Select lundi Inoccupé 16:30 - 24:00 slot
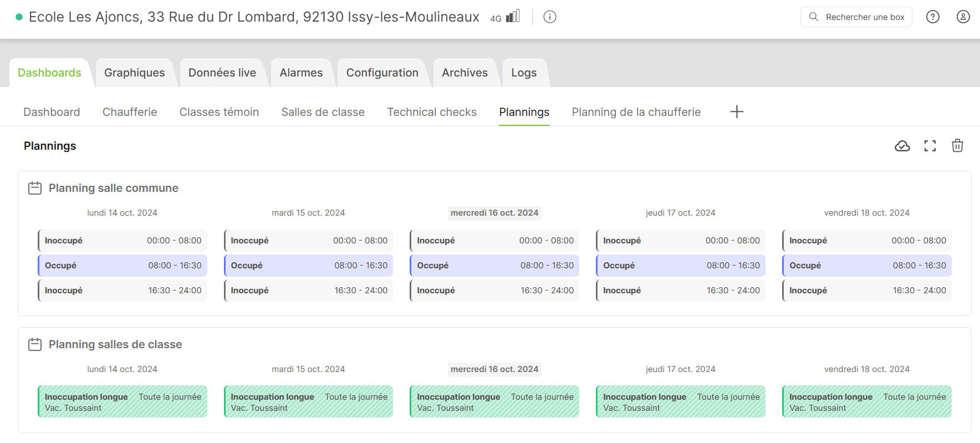Screen dimensions: 980x443 tap(122, 291)
